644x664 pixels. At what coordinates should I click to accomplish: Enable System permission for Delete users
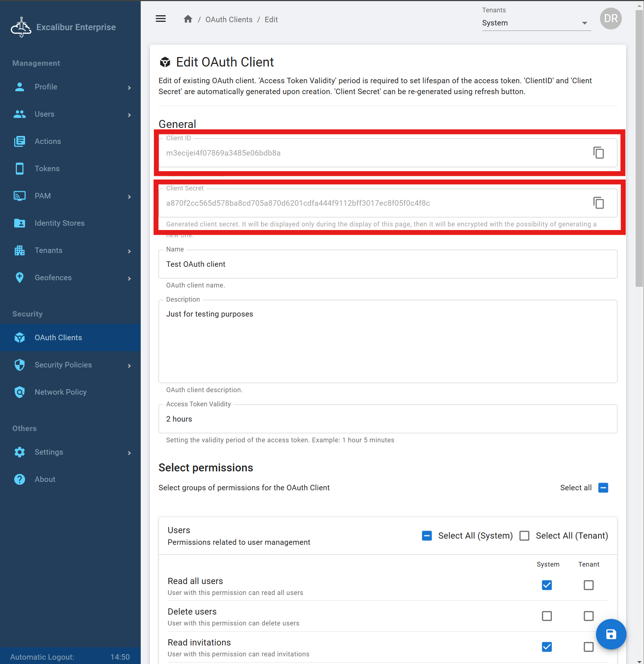point(547,616)
